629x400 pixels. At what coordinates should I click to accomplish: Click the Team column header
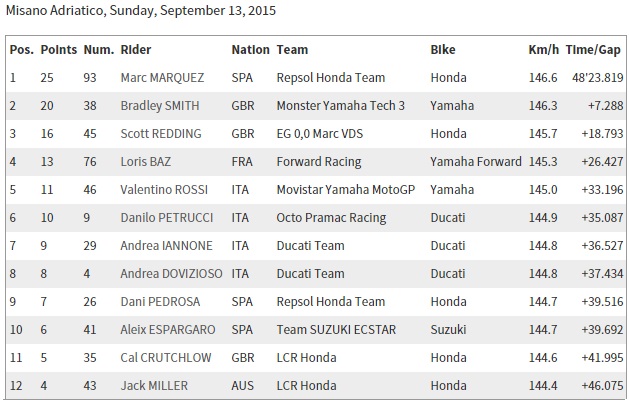291,49
